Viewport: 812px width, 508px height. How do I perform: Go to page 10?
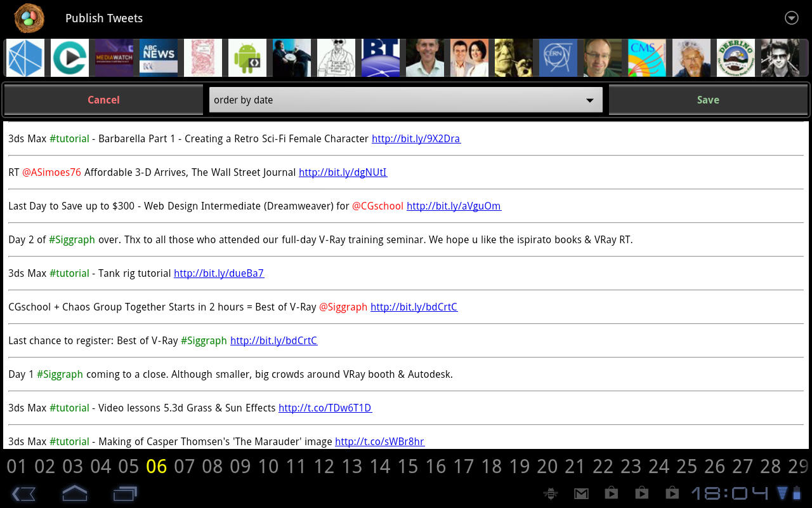click(x=268, y=467)
